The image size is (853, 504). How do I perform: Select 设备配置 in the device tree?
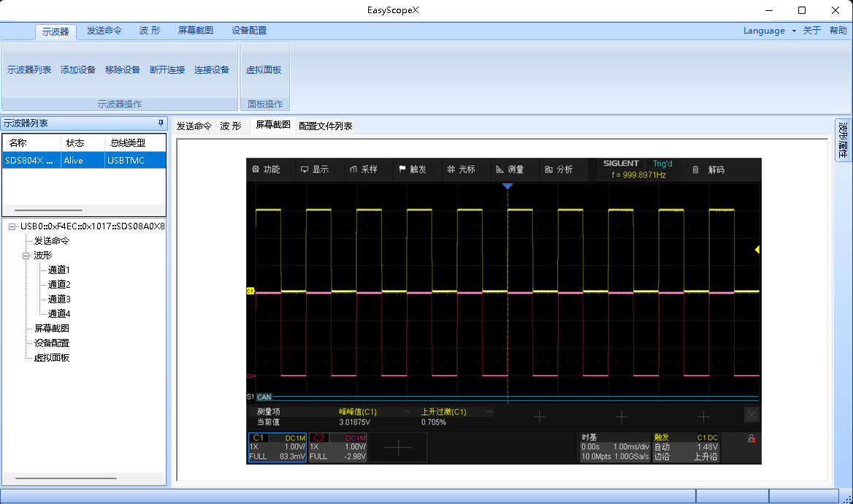[x=52, y=343]
